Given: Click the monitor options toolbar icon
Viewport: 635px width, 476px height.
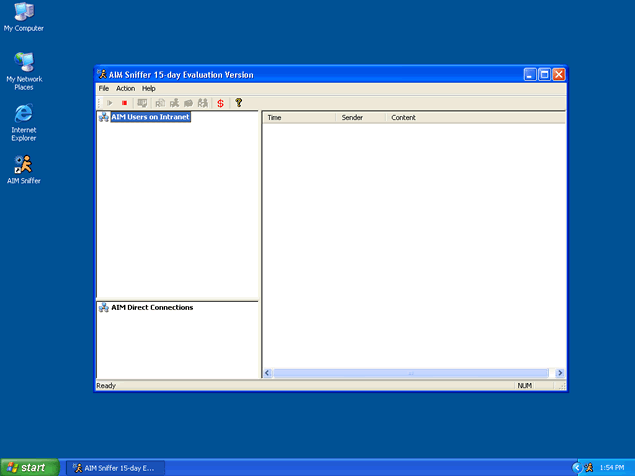Looking at the screenshot, I should tap(142, 102).
